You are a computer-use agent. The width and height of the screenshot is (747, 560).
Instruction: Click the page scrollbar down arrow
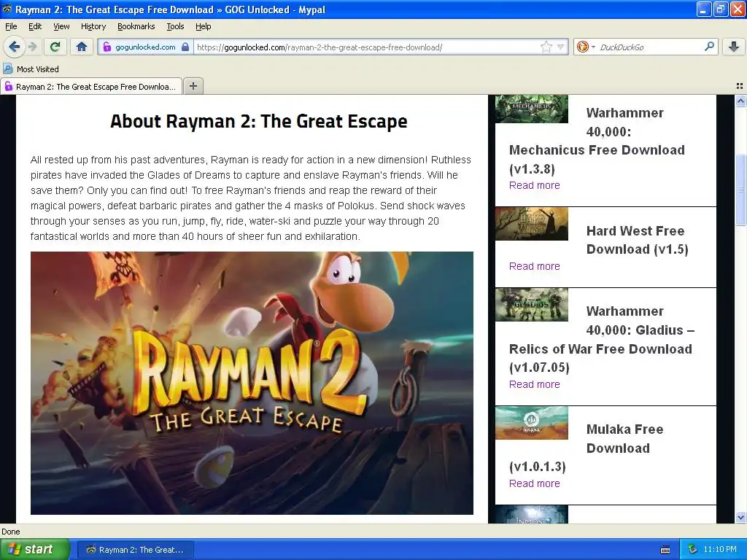pos(740,518)
